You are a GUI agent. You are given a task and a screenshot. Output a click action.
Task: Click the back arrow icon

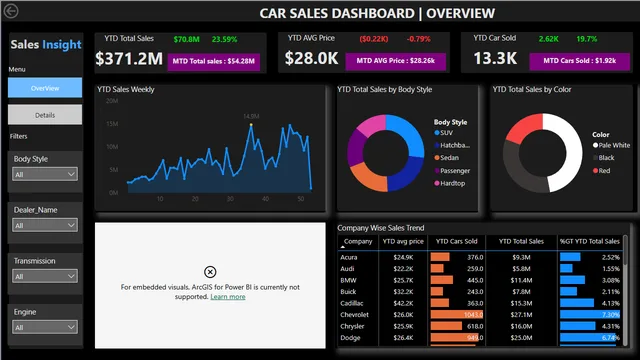(11, 11)
